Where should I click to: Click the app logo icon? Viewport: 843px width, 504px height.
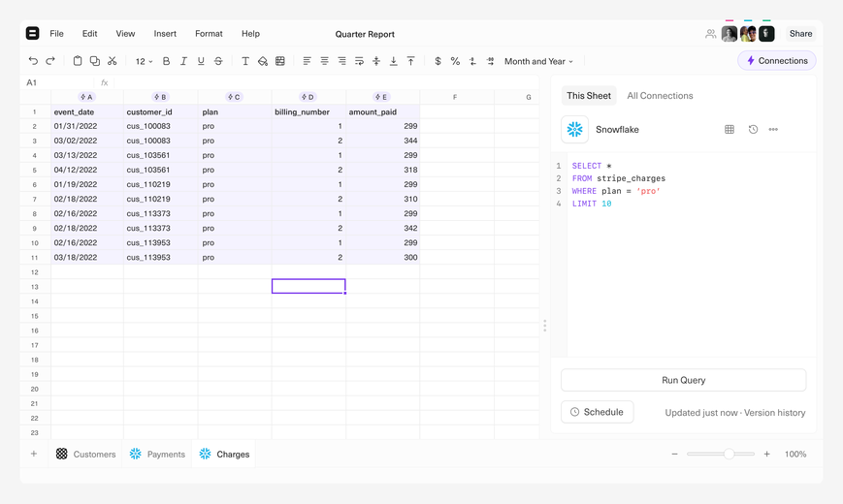[x=32, y=33]
